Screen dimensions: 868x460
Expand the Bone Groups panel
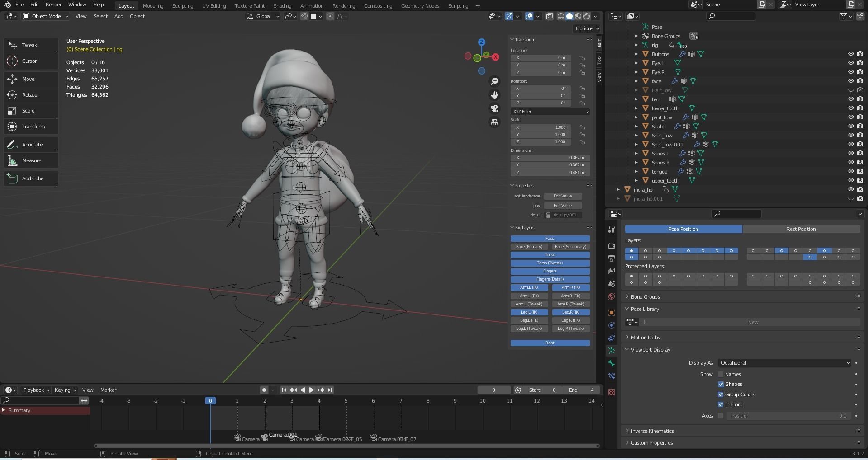point(645,297)
